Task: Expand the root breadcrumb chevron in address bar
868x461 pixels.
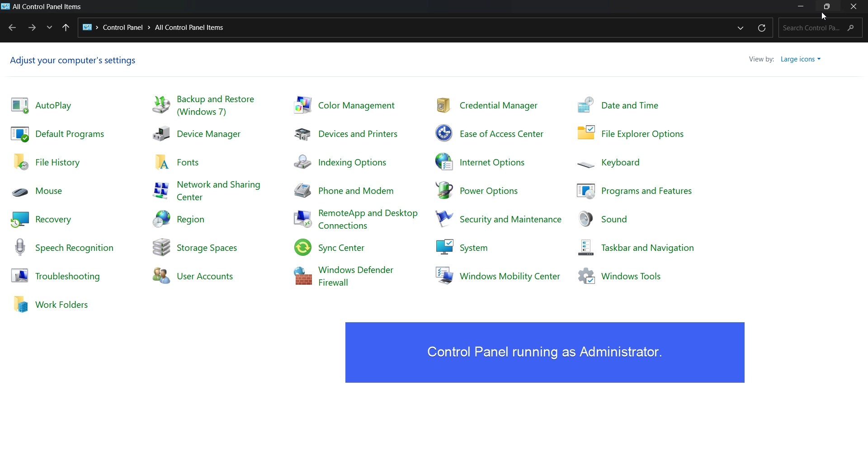Action: click(97, 28)
